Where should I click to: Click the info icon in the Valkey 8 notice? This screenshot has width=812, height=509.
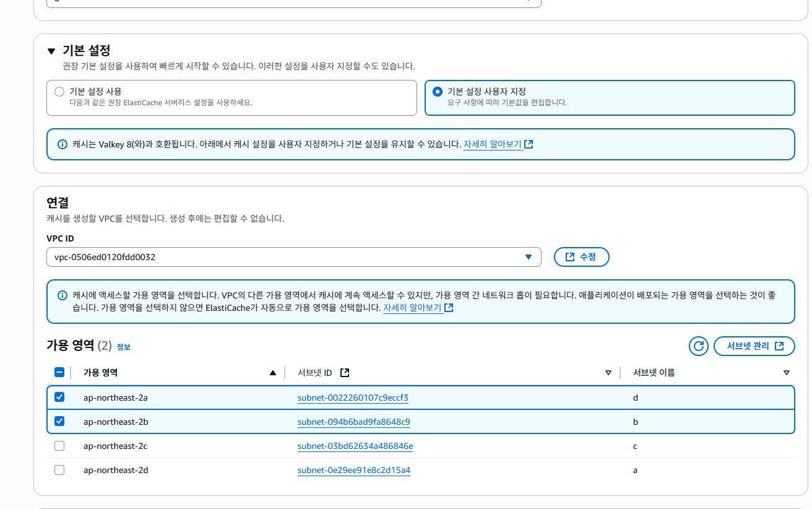(x=63, y=144)
